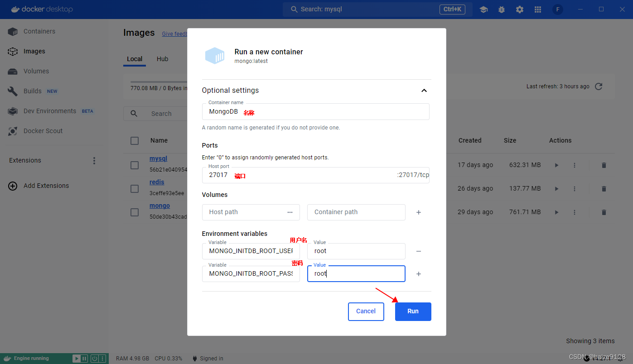This screenshot has height=364, width=633.
Task: Delete the mongo image
Action: point(604,212)
